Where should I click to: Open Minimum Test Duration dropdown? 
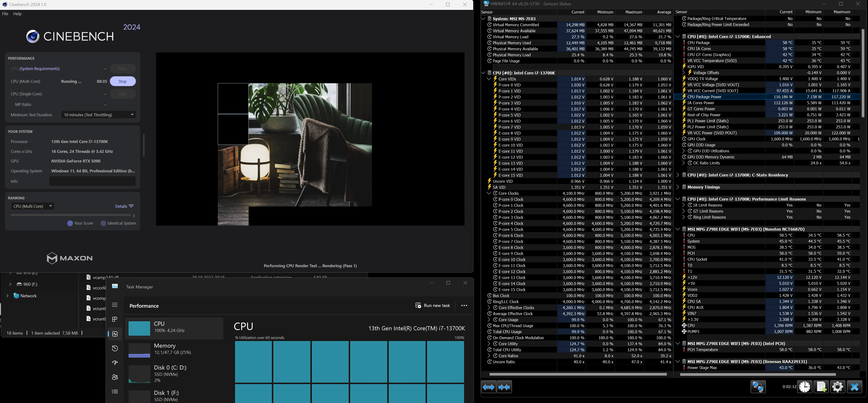pos(98,115)
